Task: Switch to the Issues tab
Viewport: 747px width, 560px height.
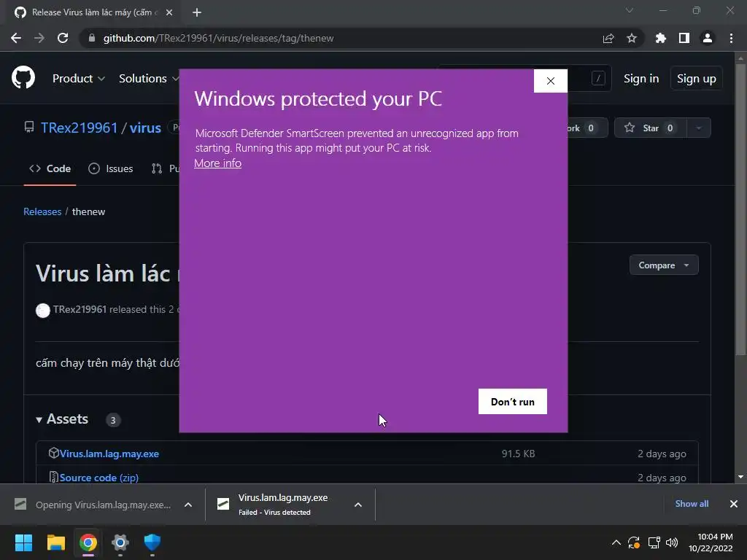Action: point(111,168)
